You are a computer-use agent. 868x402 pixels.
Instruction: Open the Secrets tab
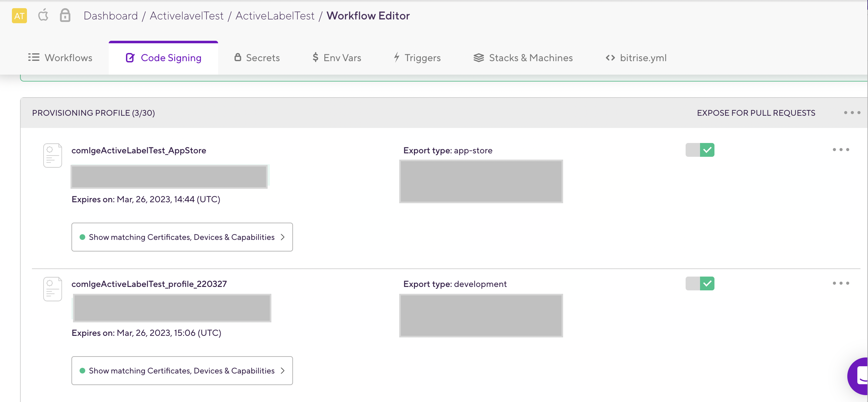257,58
